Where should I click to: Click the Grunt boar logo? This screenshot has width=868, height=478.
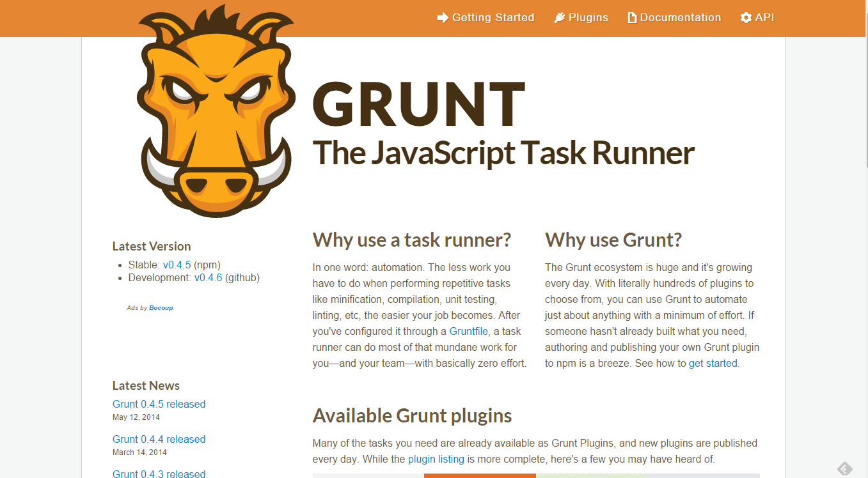pos(214,112)
